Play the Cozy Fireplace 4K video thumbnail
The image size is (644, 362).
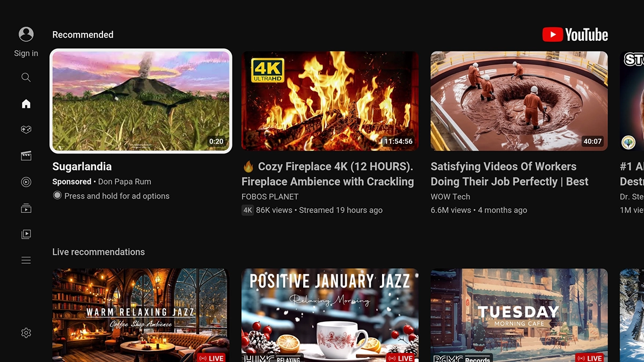[330, 101]
